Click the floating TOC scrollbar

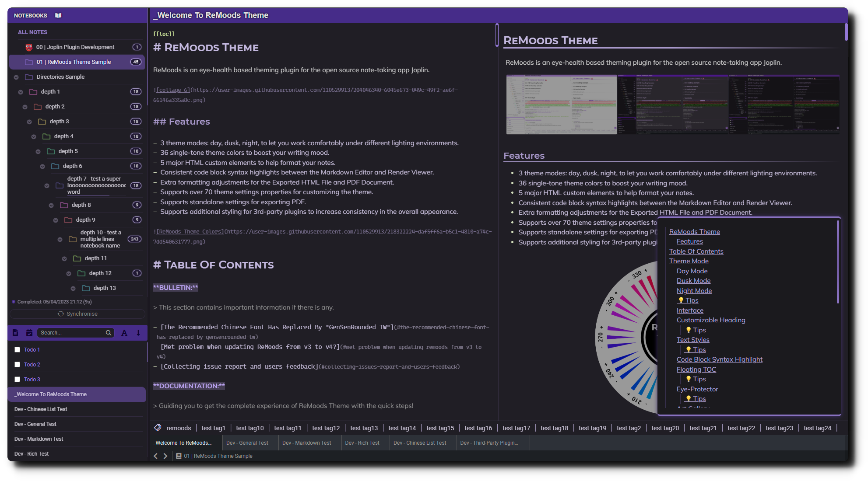pyautogui.click(x=838, y=262)
